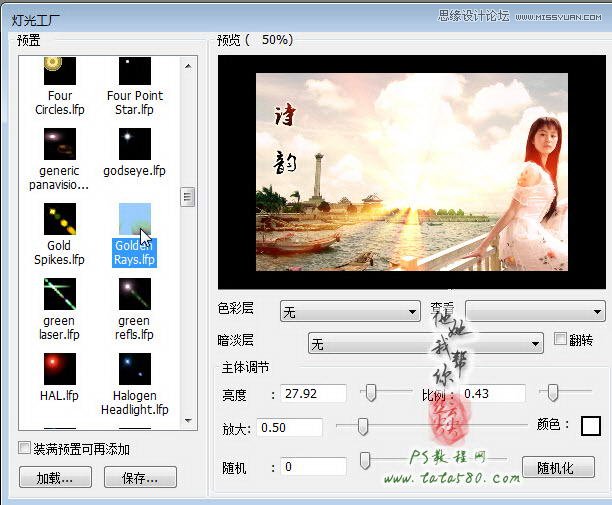Click the preset list scroll down arrow

click(188, 420)
